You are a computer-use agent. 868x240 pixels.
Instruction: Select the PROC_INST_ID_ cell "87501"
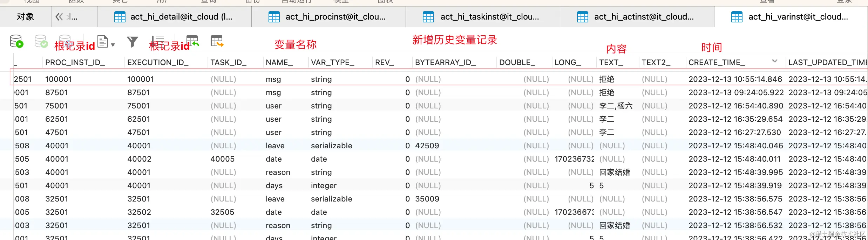(56, 93)
